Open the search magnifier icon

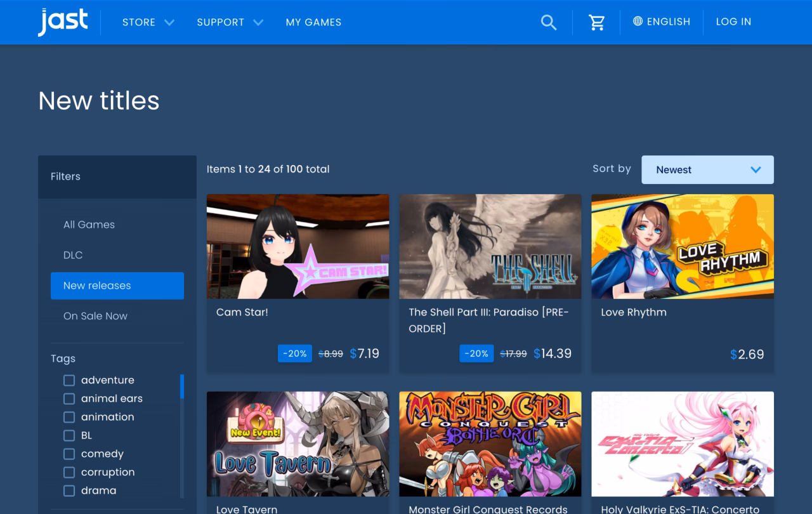pos(549,22)
